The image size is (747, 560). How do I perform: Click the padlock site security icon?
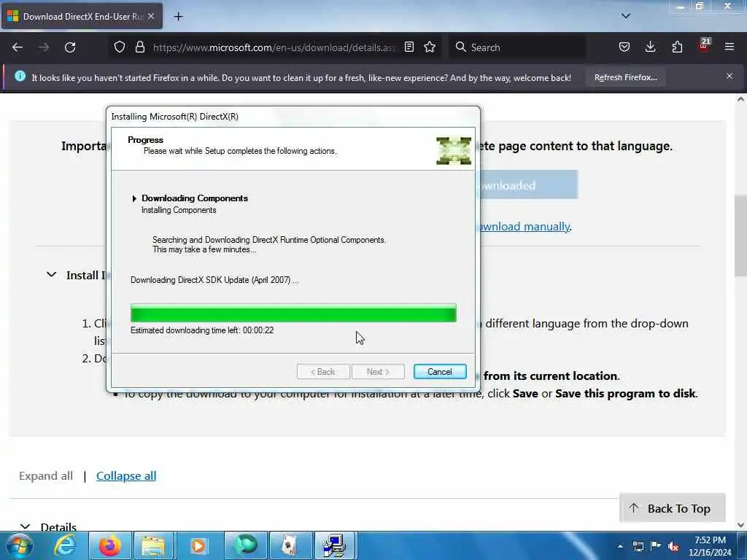tap(139, 47)
